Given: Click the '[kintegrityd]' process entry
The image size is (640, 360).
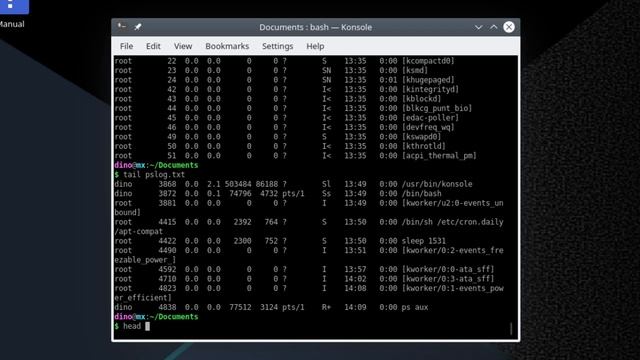Looking at the screenshot, I should pyautogui.click(x=430, y=89).
